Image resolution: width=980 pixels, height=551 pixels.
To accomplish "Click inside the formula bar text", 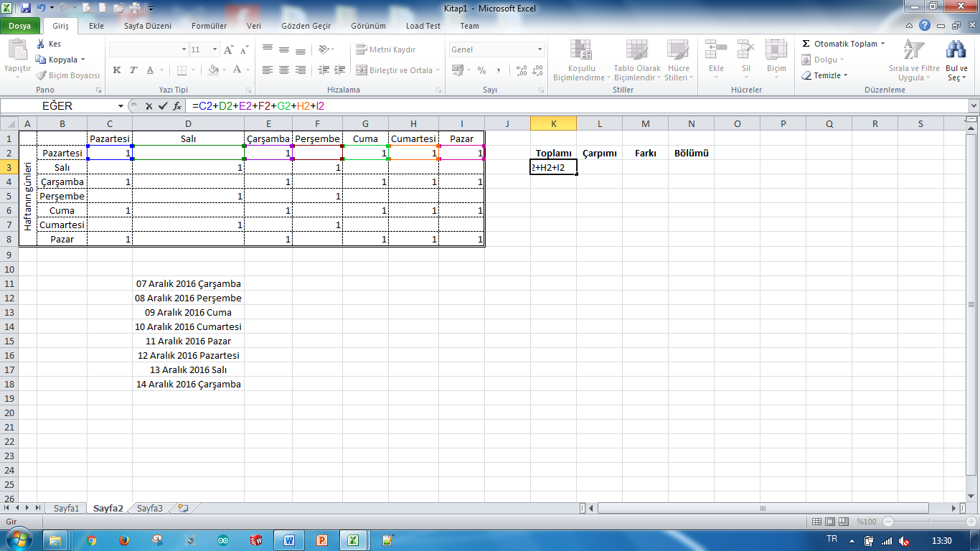I will tap(258, 105).
